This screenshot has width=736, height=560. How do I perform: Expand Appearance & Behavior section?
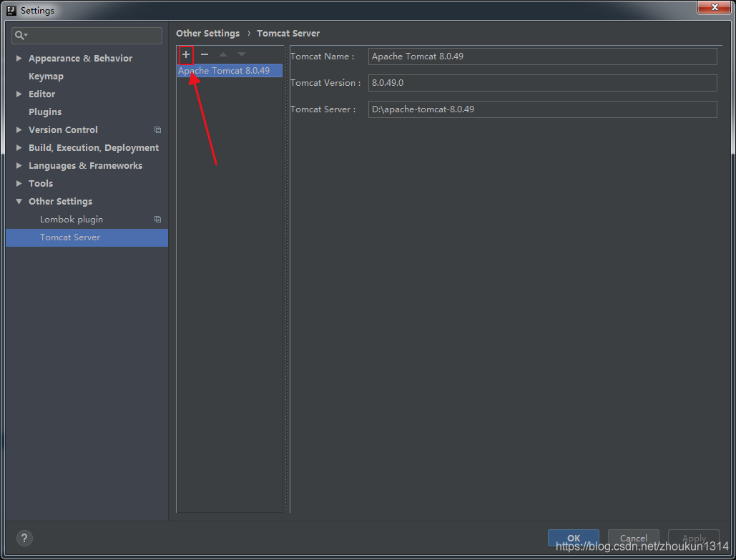click(19, 58)
